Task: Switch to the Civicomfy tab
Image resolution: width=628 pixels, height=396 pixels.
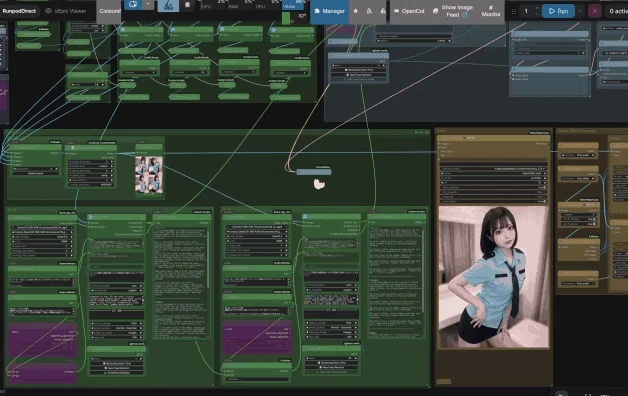Action: tap(109, 11)
